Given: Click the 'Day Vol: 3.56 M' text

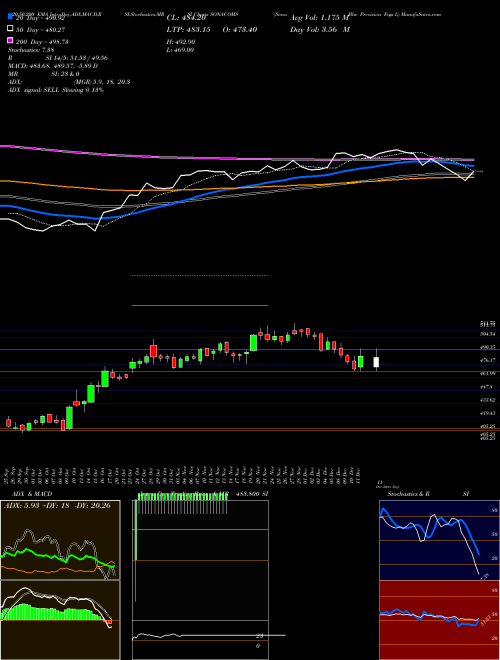Looking at the screenshot, I should [320, 29].
